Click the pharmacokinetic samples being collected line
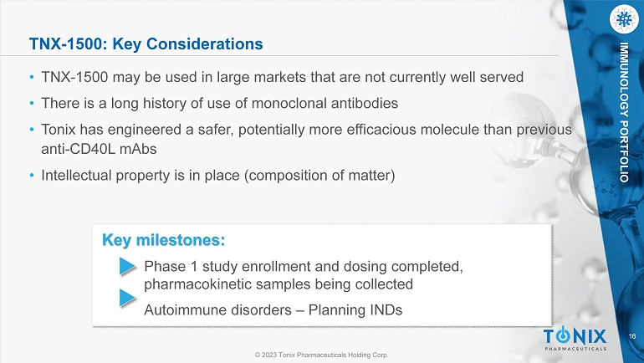 click(x=279, y=284)
